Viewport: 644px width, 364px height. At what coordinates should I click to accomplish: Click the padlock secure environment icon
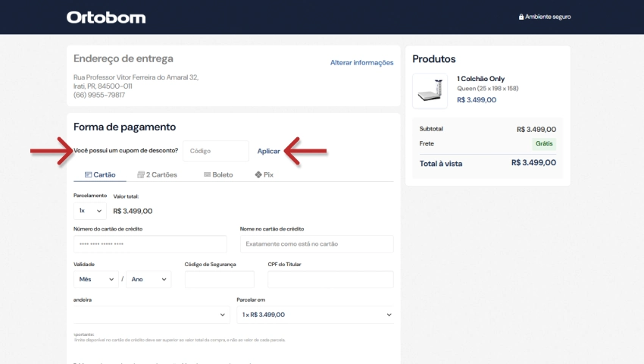point(521,17)
